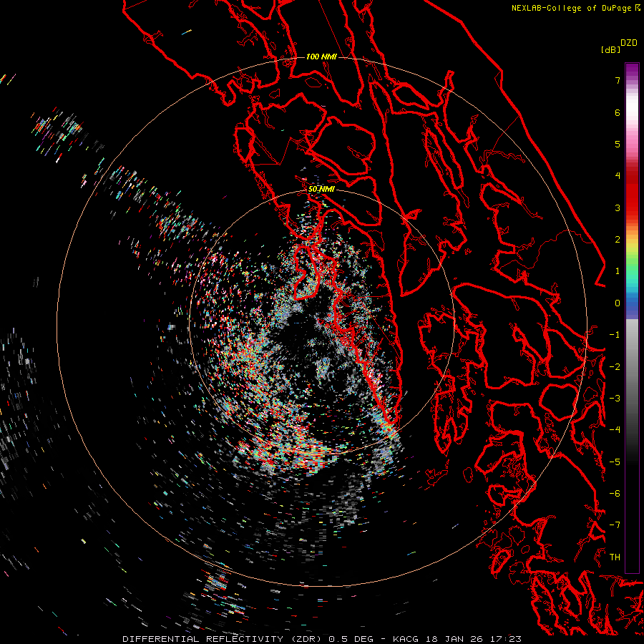Click the 0.5 DEG elevation label

coord(351,639)
